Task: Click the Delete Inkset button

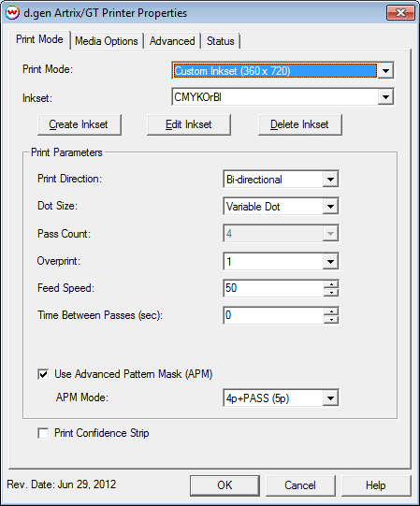Action: point(299,124)
